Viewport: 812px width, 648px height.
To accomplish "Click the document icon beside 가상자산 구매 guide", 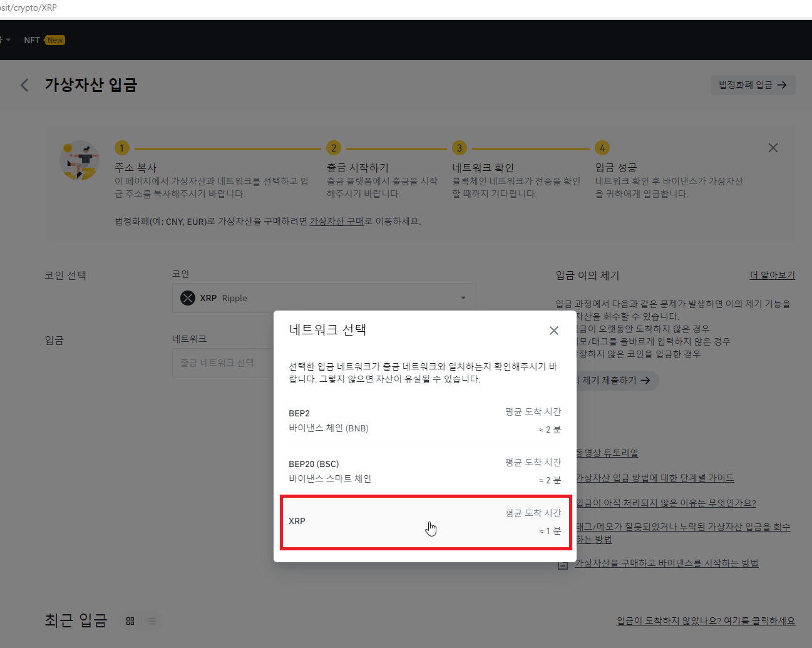I will [x=563, y=564].
